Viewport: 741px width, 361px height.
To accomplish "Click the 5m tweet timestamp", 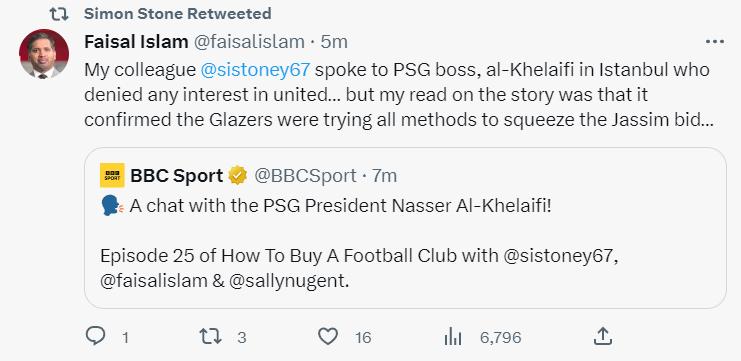I will [x=334, y=42].
